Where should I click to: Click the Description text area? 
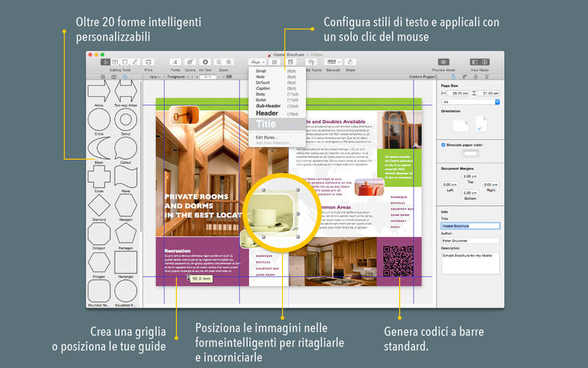pos(470,263)
